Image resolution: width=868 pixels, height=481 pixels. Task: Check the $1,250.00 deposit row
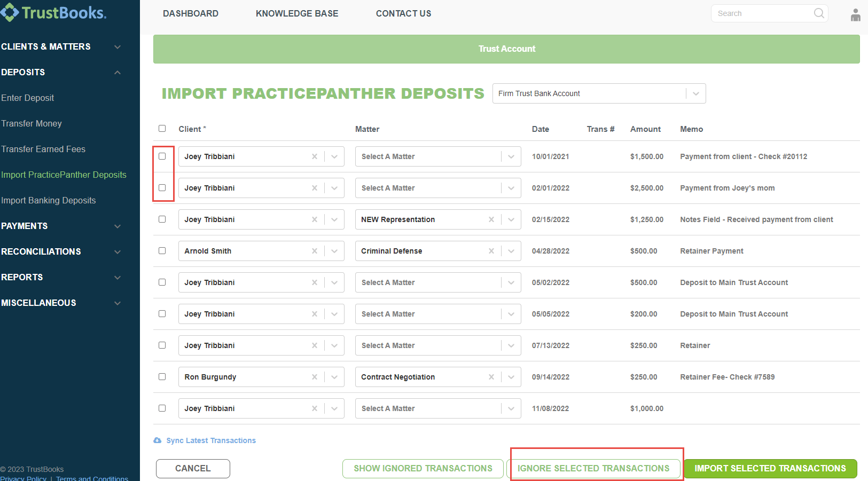click(162, 219)
